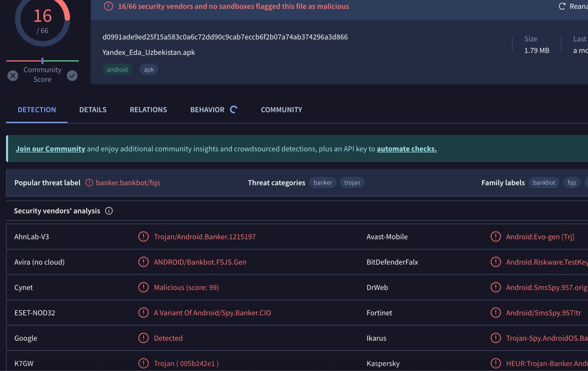
Task: Click Google's Detected result
Action: point(168,338)
